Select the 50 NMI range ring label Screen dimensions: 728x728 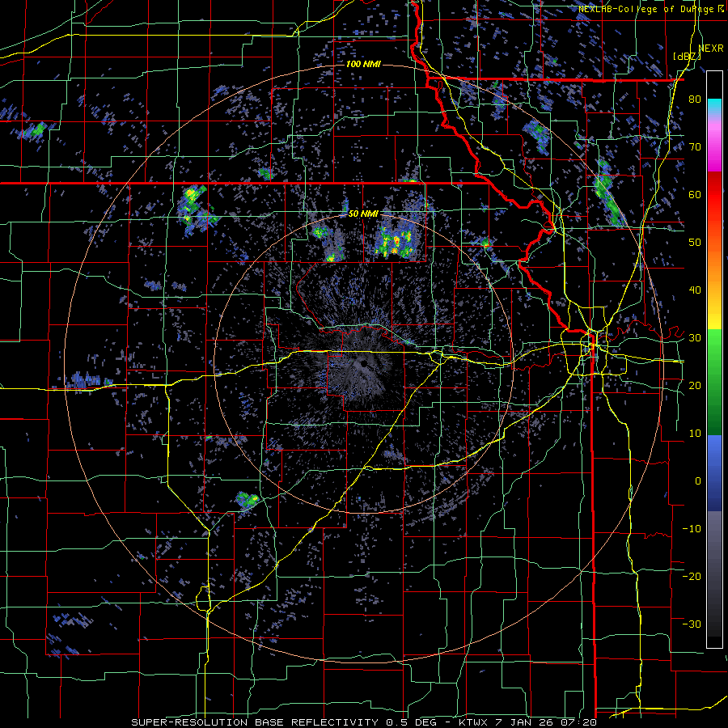363,214
